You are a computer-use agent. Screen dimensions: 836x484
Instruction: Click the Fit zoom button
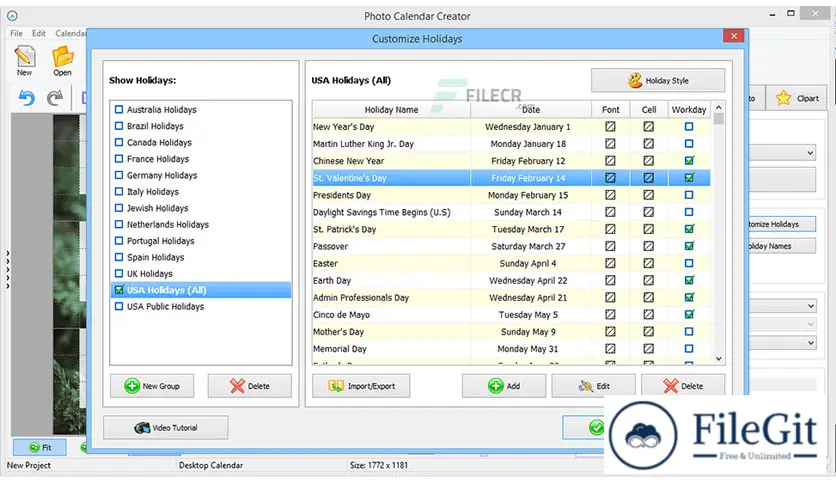point(40,447)
